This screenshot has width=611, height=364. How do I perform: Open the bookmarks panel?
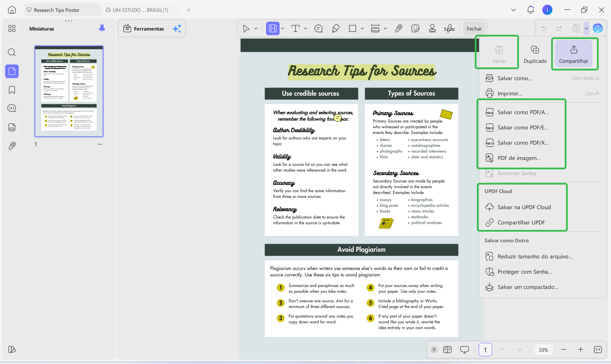[x=12, y=90]
